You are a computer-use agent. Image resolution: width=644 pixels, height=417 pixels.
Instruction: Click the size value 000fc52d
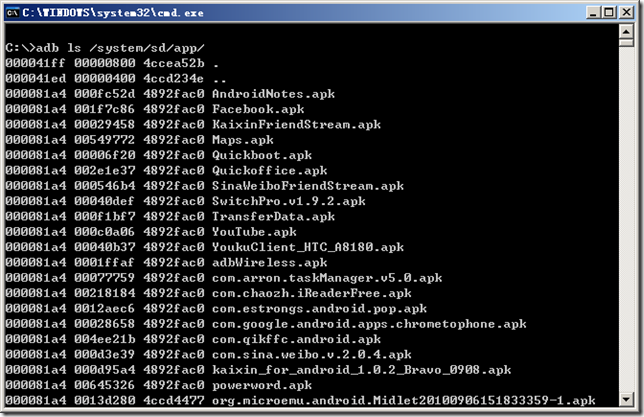tap(105, 94)
